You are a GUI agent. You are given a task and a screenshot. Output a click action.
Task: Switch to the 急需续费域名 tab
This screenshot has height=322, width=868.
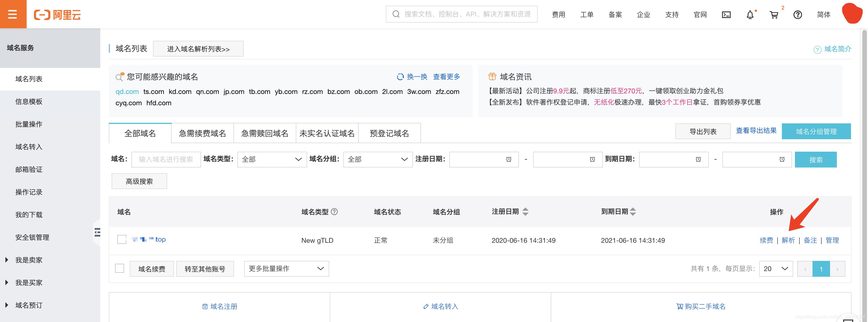202,133
